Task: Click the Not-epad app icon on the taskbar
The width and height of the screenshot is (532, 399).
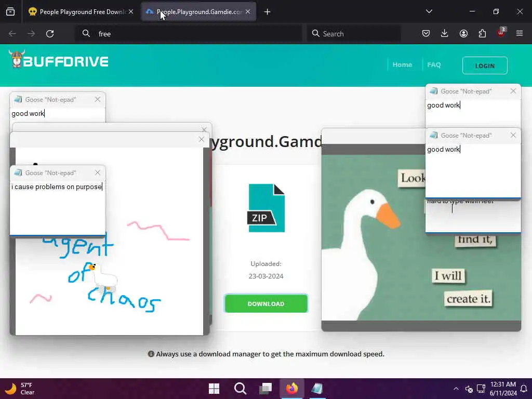Action: [317, 389]
